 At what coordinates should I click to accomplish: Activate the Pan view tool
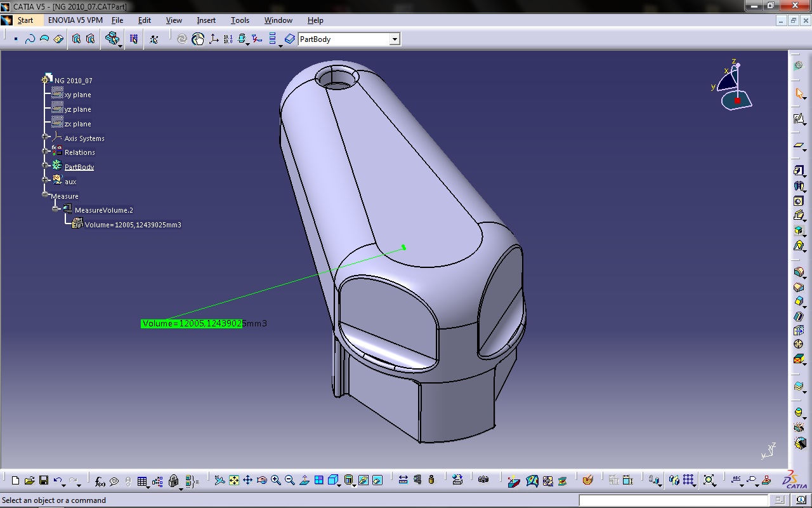pyautogui.click(x=248, y=481)
